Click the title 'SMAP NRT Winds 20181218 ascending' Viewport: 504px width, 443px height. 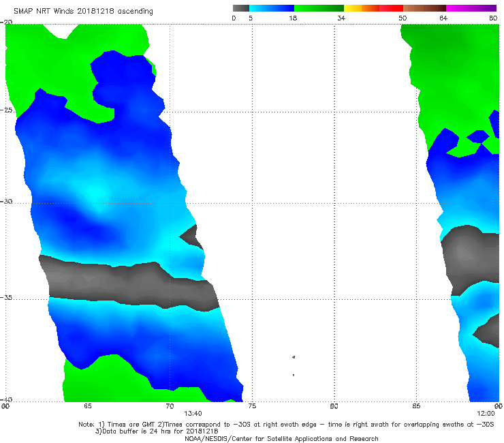pyautogui.click(x=83, y=12)
